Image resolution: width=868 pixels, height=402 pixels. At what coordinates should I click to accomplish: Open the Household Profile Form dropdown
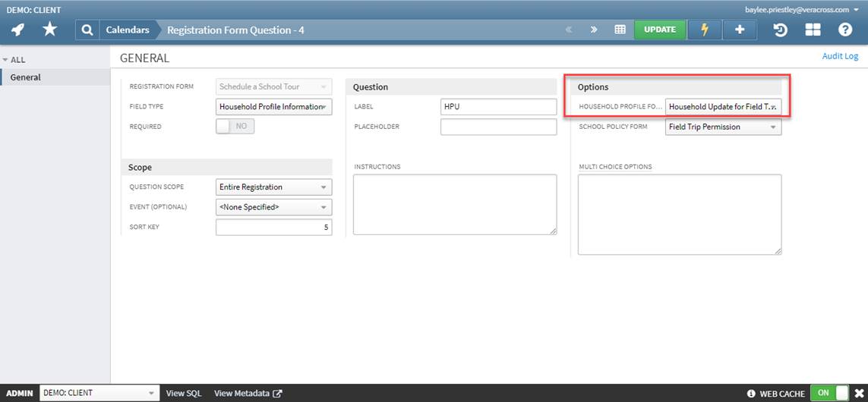(x=724, y=107)
